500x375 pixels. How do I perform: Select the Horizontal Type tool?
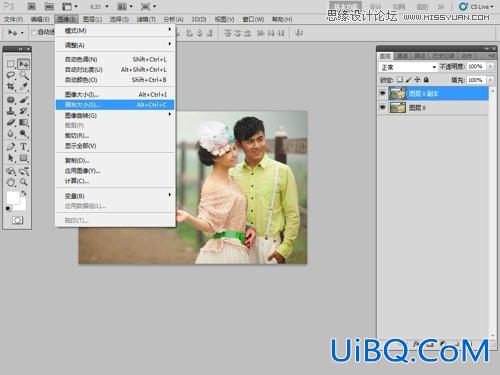tap(23, 146)
